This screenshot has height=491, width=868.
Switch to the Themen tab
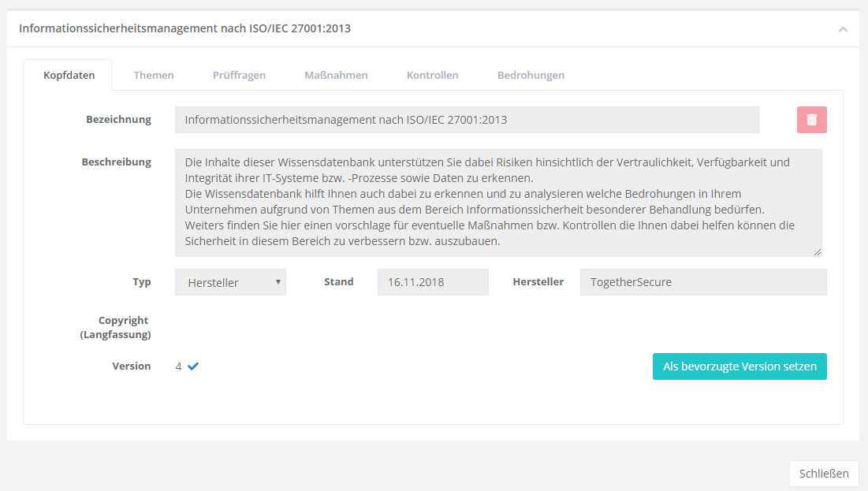tap(154, 75)
